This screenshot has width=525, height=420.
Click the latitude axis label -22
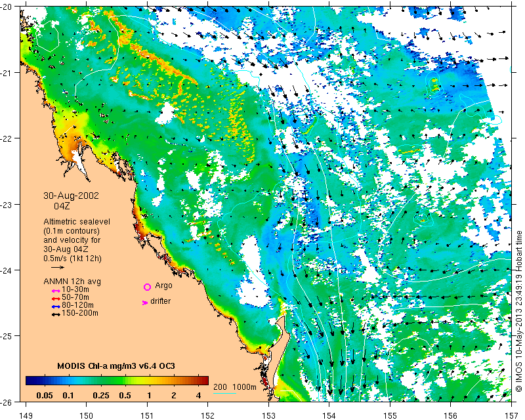[7, 138]
